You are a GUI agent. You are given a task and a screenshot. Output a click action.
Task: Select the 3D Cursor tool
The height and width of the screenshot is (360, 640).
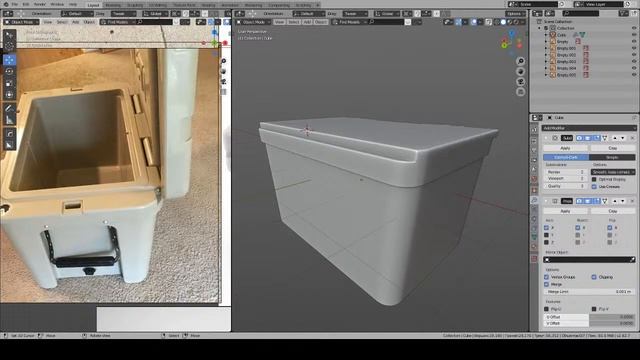(x=9, y=46)
